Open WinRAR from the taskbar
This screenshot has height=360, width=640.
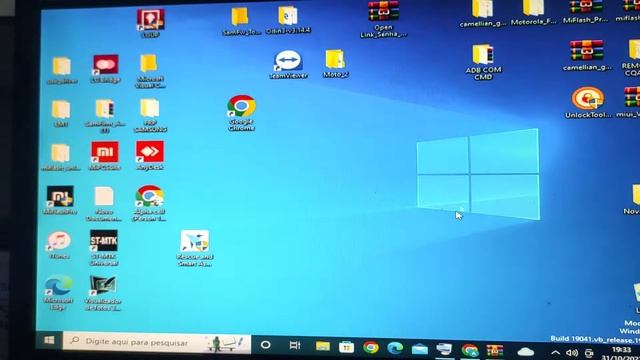495,351
